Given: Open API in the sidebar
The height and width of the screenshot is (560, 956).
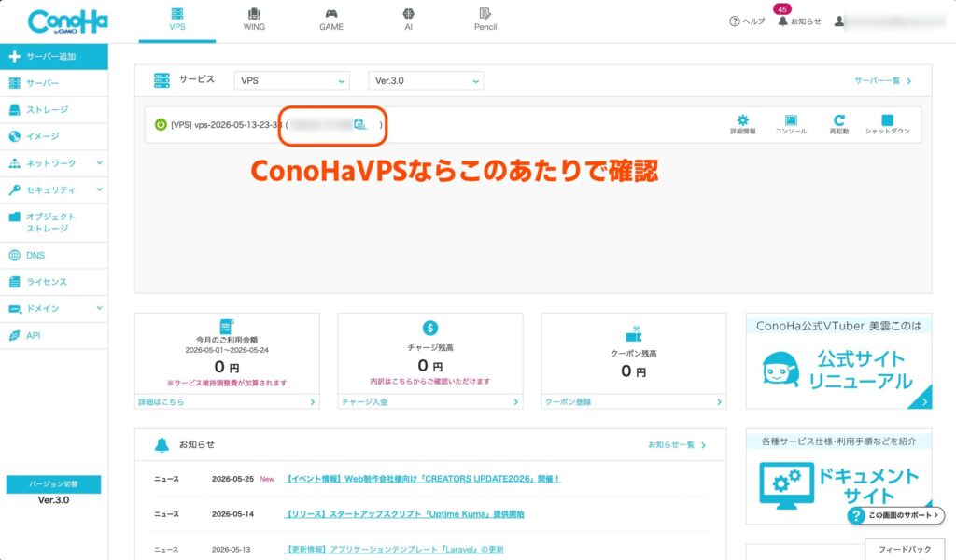Looking at the screenshot, I should [53, 335].
